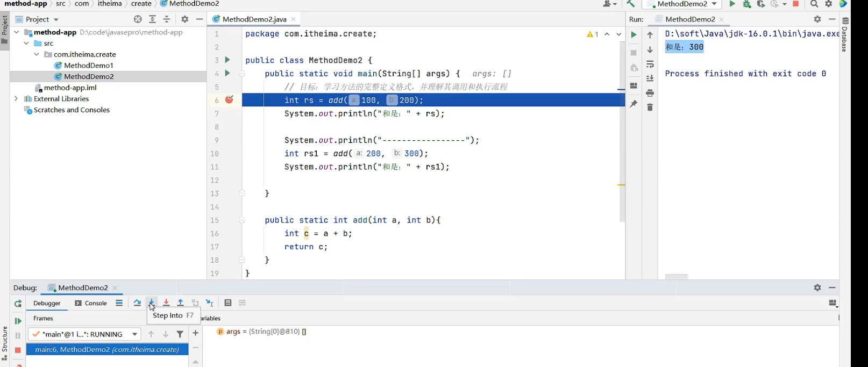Switch to the MethodDemo2.java editor tab
The height and width of the screenshot is (367, 868).
(x=254, y=19)
